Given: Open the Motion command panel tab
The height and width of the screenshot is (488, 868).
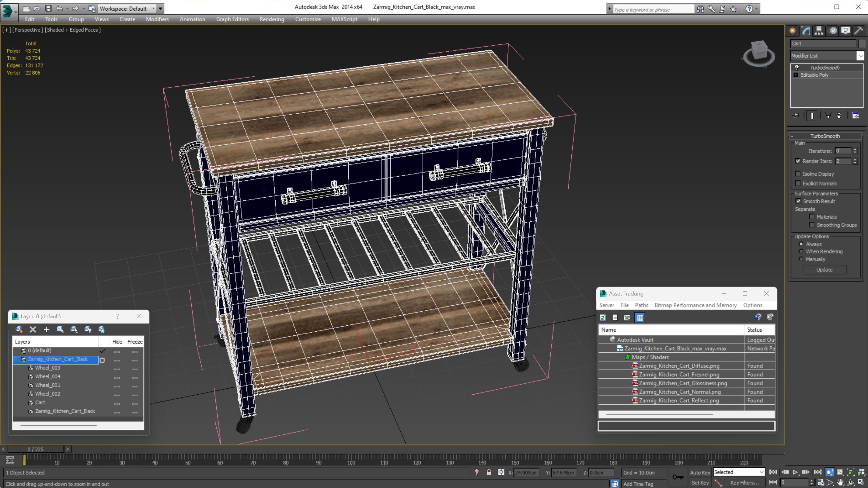Looking at the screenshot, I should (833, 31).
